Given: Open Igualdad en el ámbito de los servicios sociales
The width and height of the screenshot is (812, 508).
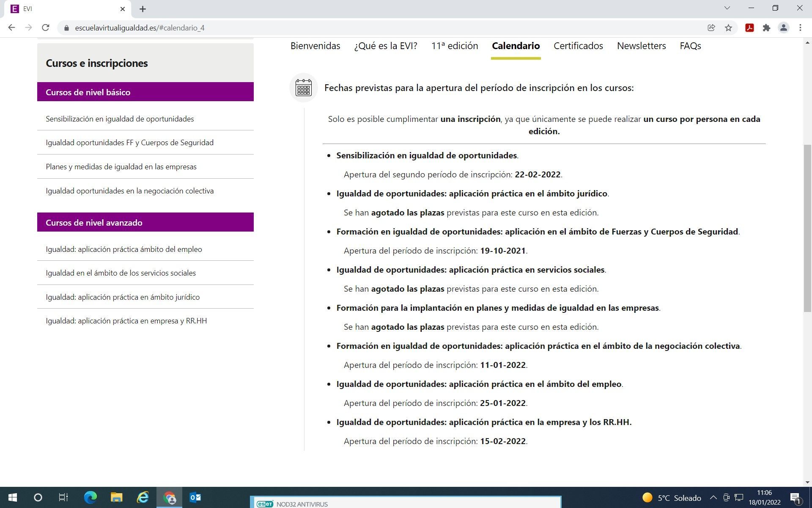Looking at the screenshot, I should coord(121,273).
